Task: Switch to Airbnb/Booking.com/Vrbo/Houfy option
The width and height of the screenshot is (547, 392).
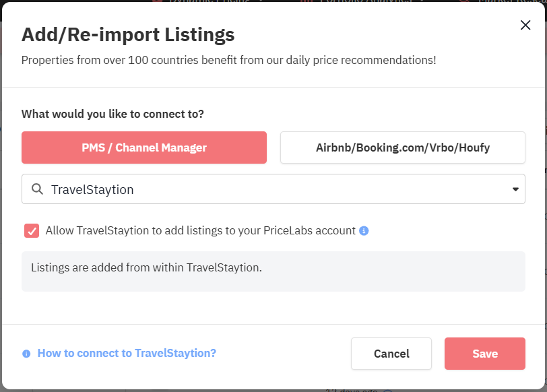Action: click(x=402, y=148)
